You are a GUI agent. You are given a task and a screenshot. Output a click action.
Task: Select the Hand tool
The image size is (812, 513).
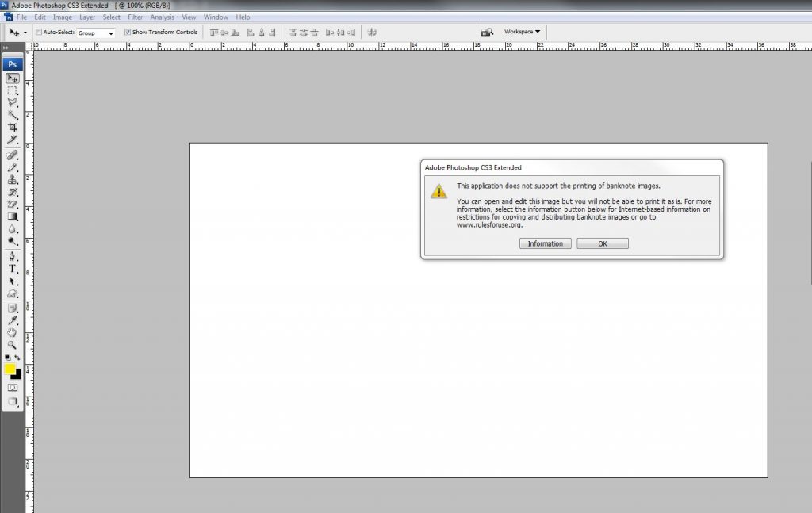click(x=13, y=333)
